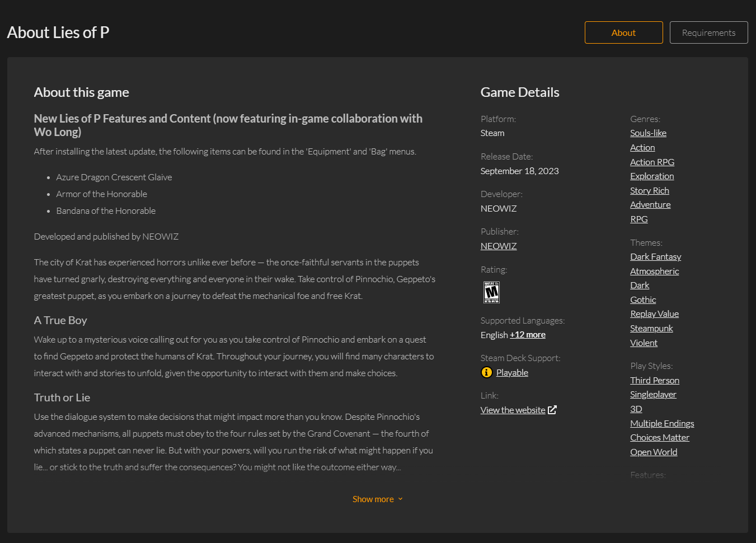
Task: Open the Souls-like genre link
Action: [x=648, y=133]
